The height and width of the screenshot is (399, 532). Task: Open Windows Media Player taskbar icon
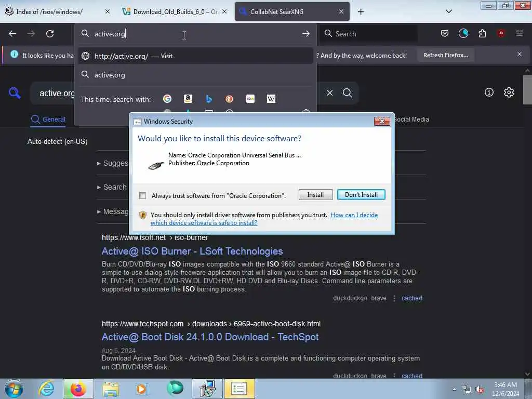tap(142, 389)
